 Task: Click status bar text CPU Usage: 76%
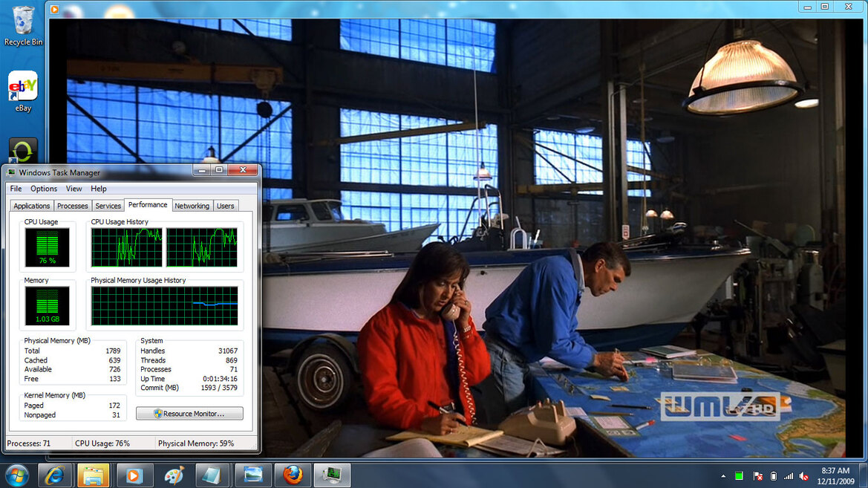click(102, 443)
